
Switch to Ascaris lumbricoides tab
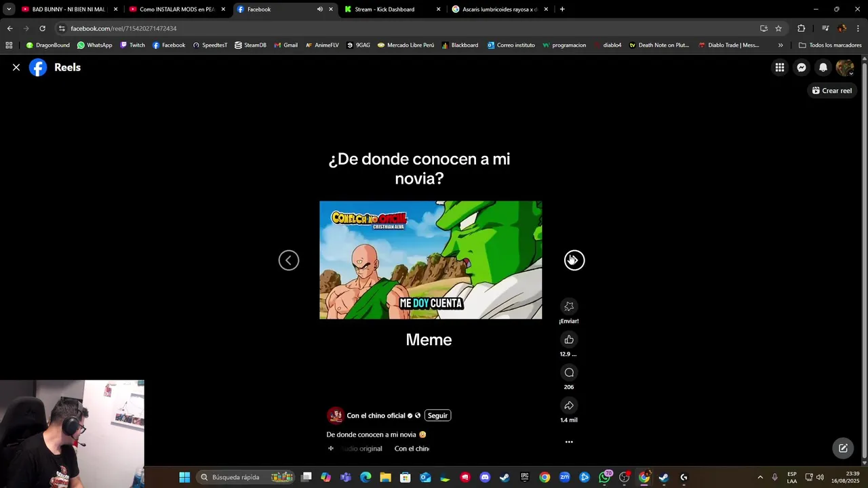point(500,9)
